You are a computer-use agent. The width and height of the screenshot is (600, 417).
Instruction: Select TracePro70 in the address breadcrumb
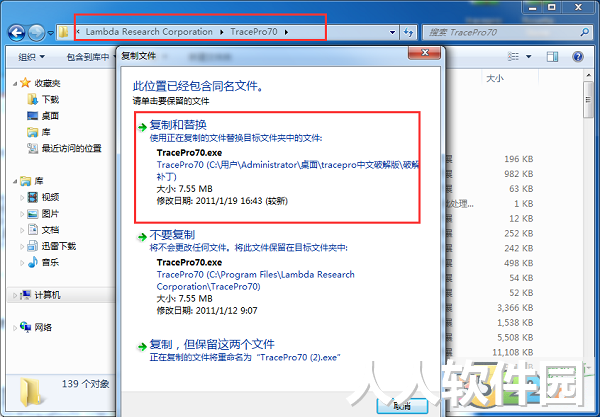[254, 32]
